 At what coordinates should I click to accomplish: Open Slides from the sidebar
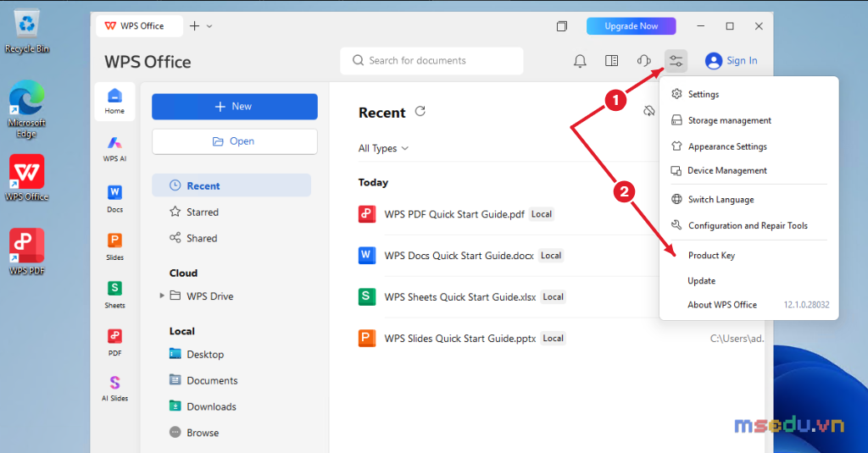pos(114,246)
